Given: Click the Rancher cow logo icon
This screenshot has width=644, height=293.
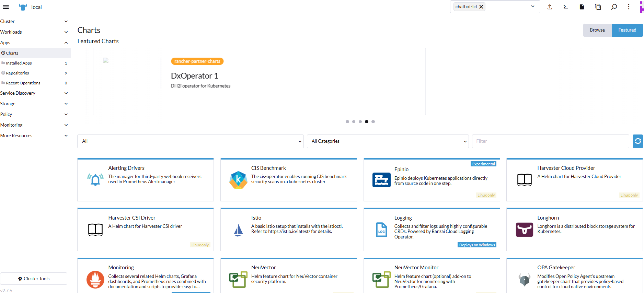Looking at the screenshot, I should (23, 7).
